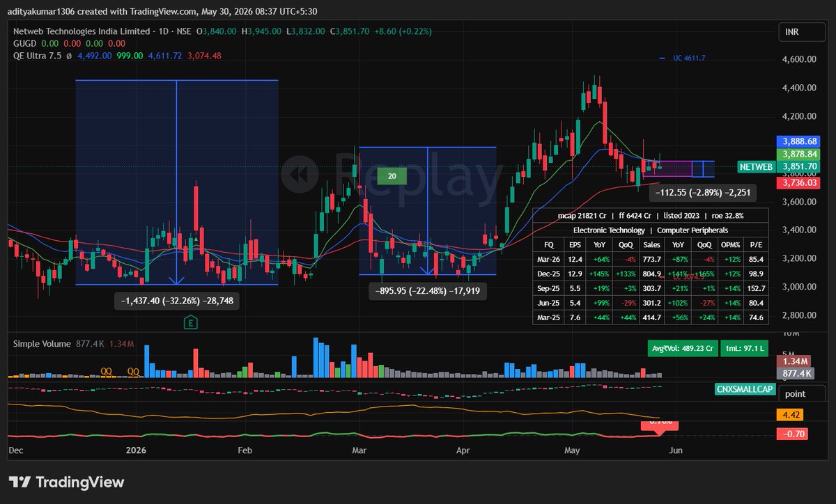Screen dimensions: 836x504
Task: Click the 74.6 P/E cell
Action: coord(756,317)
